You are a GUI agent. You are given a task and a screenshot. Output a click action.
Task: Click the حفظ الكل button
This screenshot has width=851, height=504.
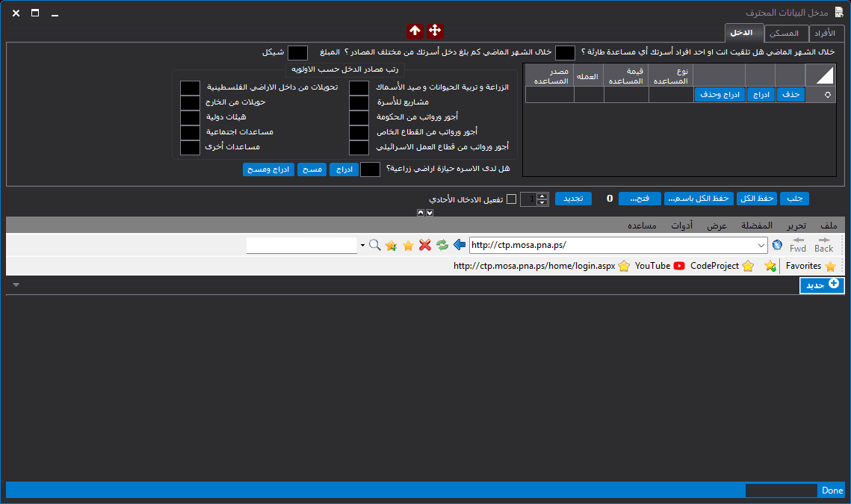click(757, 199)
